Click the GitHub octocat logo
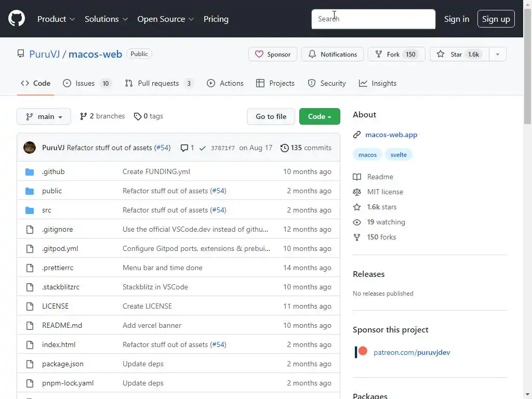Viewport: 532px width, 399px height. coord(17,18)
